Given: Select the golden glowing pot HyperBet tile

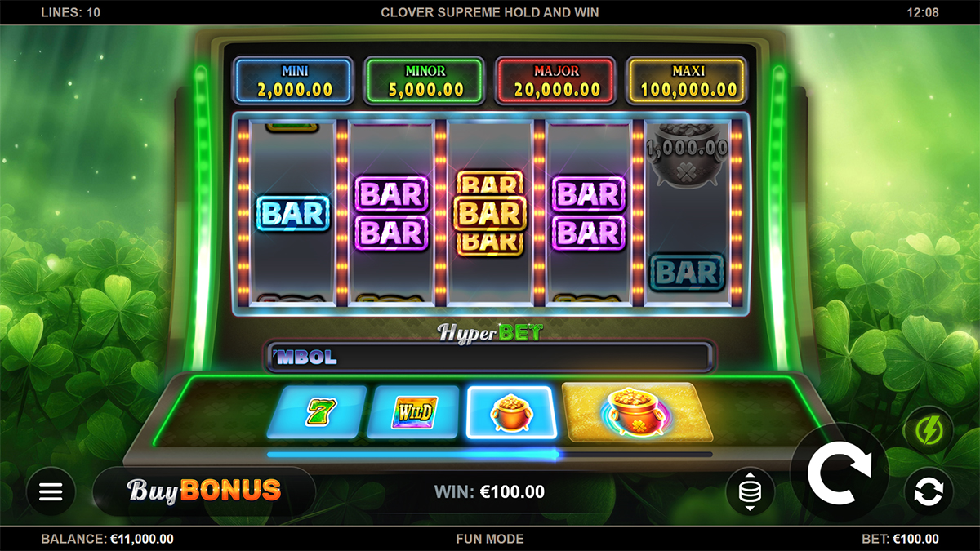Looking at the screenshot, I should 637,411.
